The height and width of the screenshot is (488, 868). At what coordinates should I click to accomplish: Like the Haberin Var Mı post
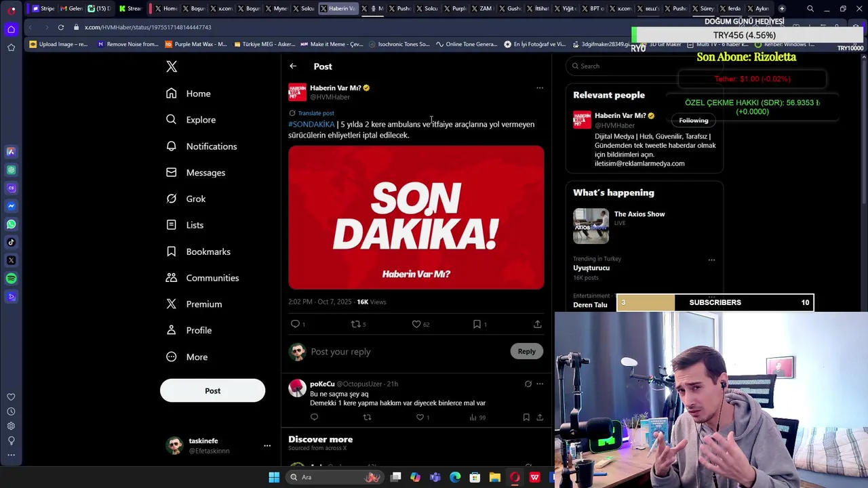[x=416, y=324]
